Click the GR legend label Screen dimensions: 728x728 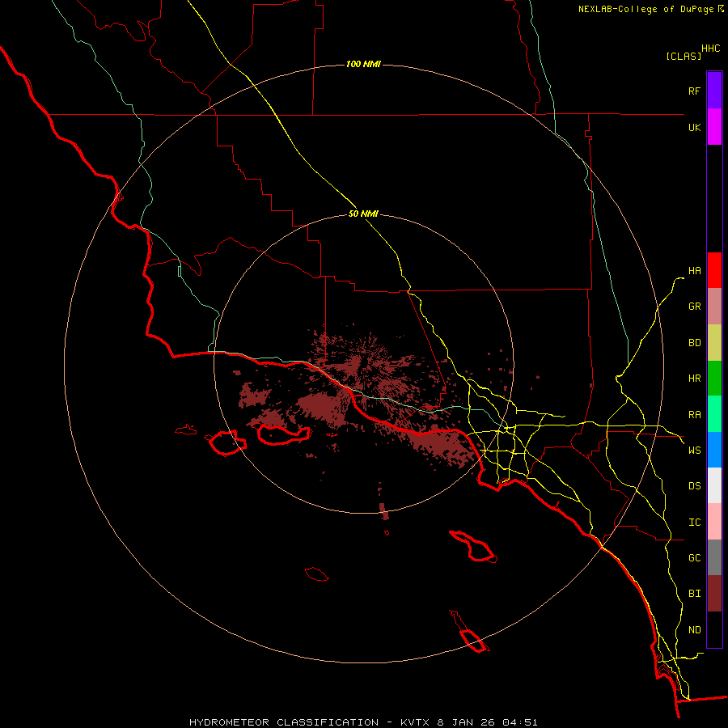point(694,307)
